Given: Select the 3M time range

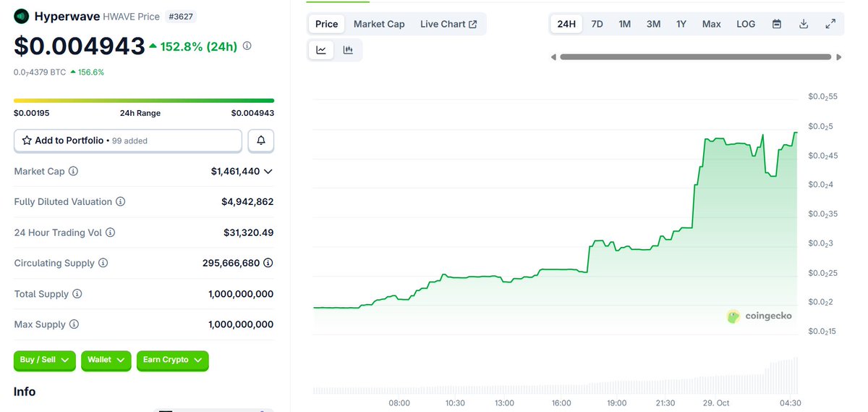Looking at the screenshot, I should 653,24.
